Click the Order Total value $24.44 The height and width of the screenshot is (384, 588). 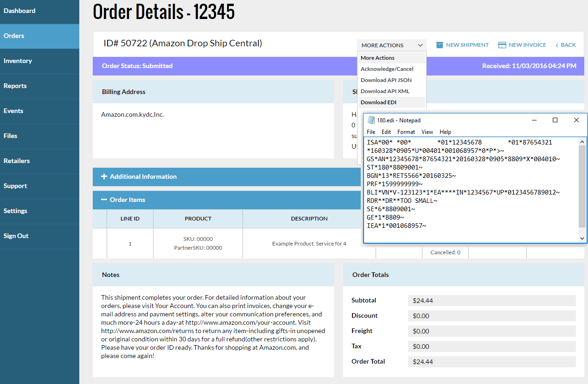click(492, 362)
